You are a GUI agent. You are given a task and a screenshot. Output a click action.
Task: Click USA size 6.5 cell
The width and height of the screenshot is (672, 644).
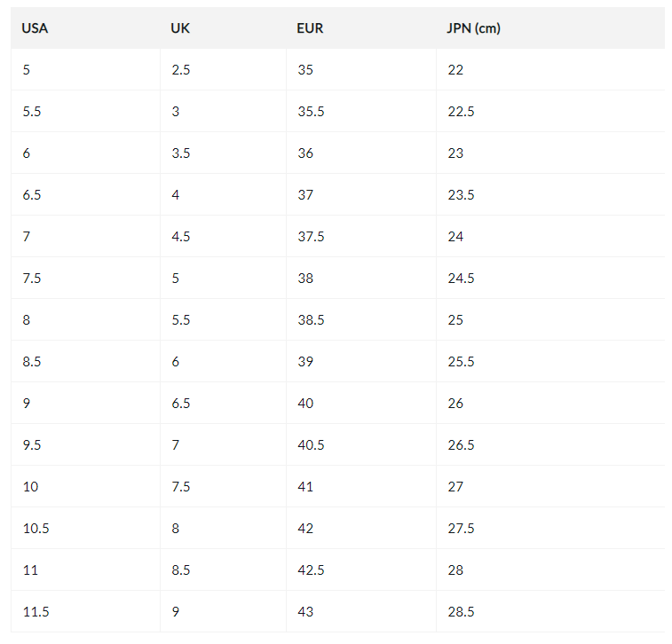pyautogui.click(x=32, y=195)
